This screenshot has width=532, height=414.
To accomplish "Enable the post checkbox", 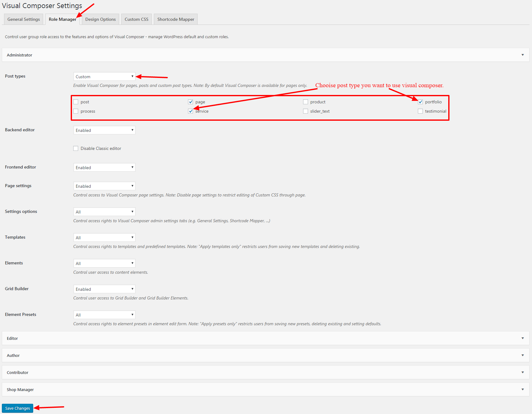I will pyautogui.click(x=76, y=102).
